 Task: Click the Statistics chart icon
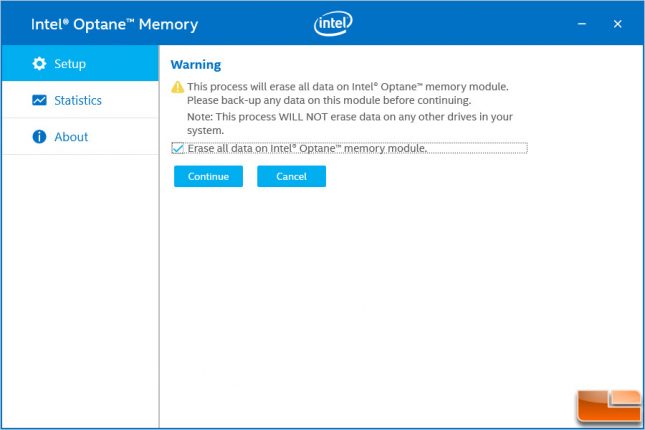(x=39, y=100)
